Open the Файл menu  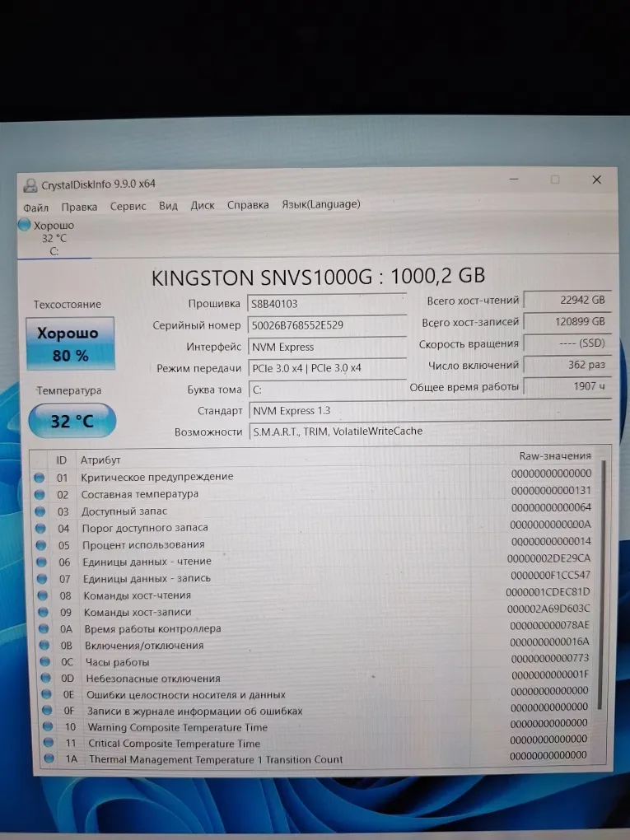pyautogui.click(x=36, y=208)
